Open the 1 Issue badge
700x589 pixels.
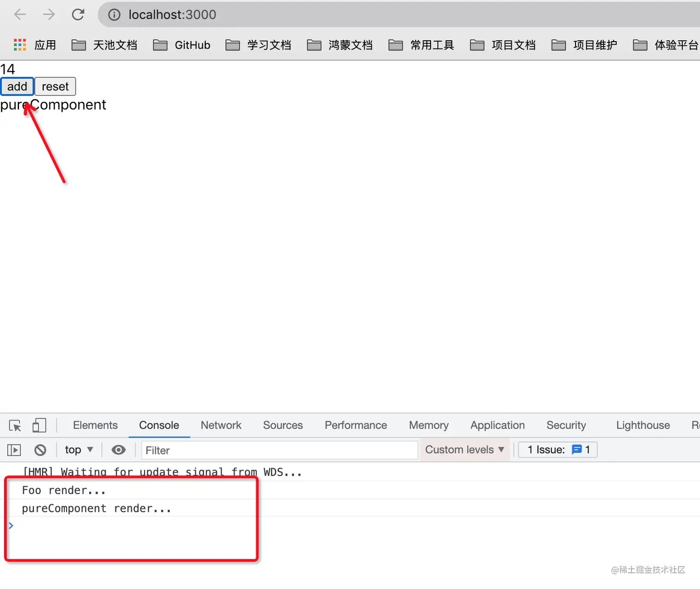click(x=558, y=450)
